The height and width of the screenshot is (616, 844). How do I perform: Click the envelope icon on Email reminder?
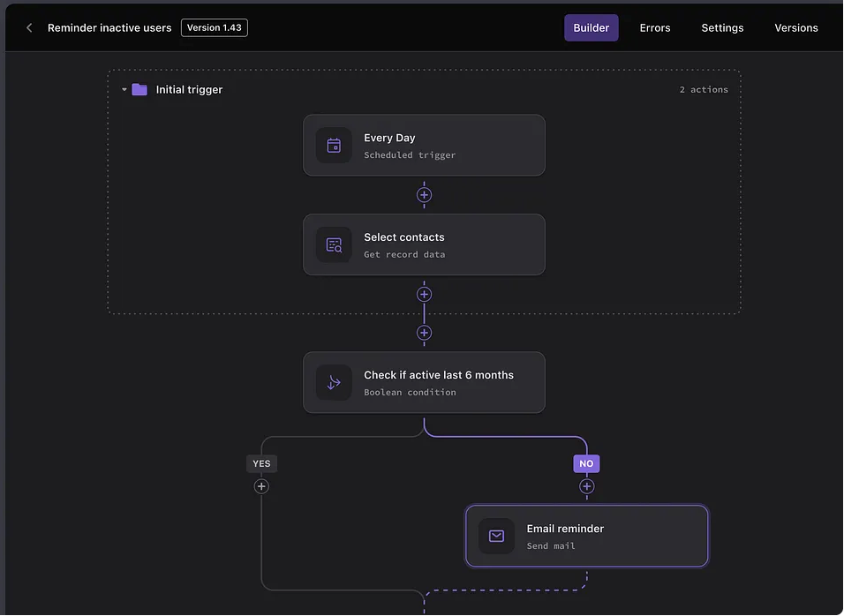click(x=496, y=537)
